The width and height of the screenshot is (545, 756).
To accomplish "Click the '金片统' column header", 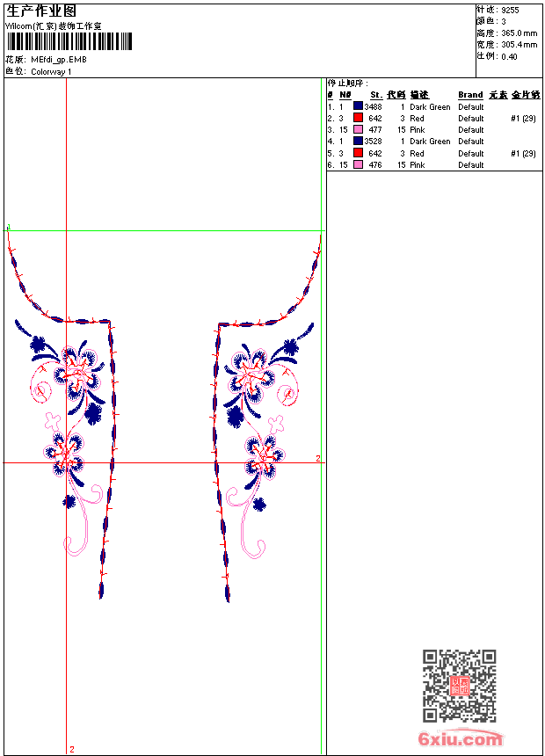I will point(526,95).
